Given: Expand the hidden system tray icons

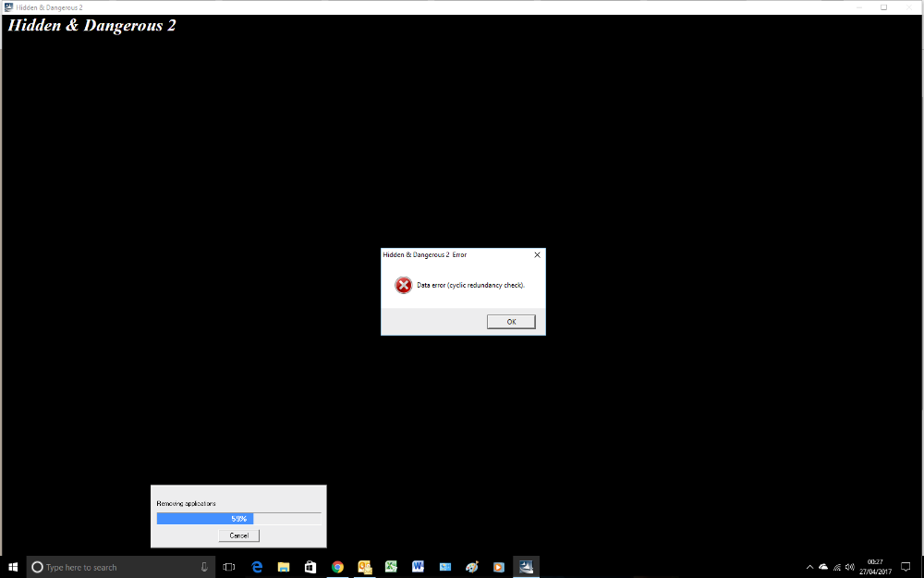Looking at the screenshot, I should (809, 567).
